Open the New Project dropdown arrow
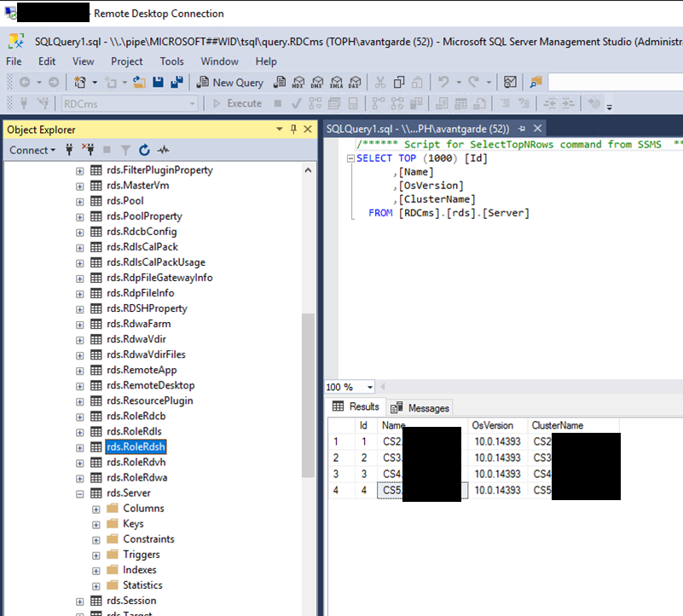This screenshot has width=683, height=616. coord(95,83)
